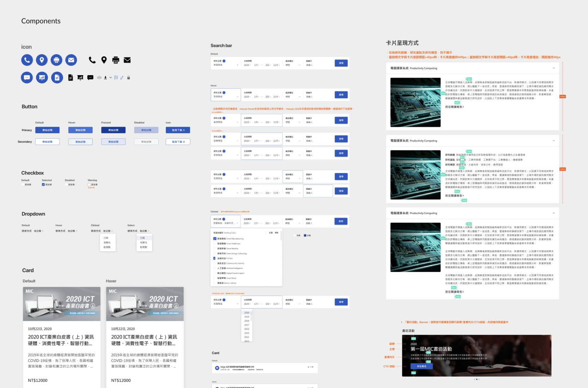Click the blue circular chat bubble icon
Image resolution: width=588 pixels, height=388 pixels.
(27, 78)
